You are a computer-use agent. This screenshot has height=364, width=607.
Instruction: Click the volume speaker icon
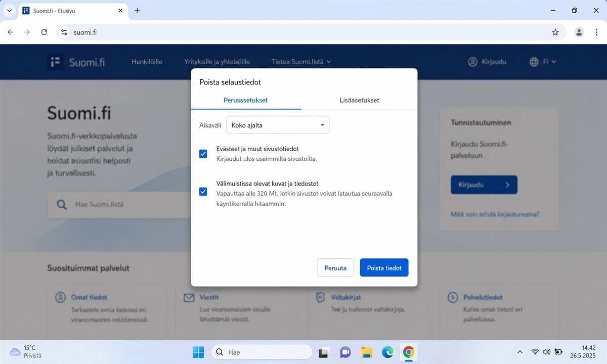pyautogui.click(x=546, y=352)
